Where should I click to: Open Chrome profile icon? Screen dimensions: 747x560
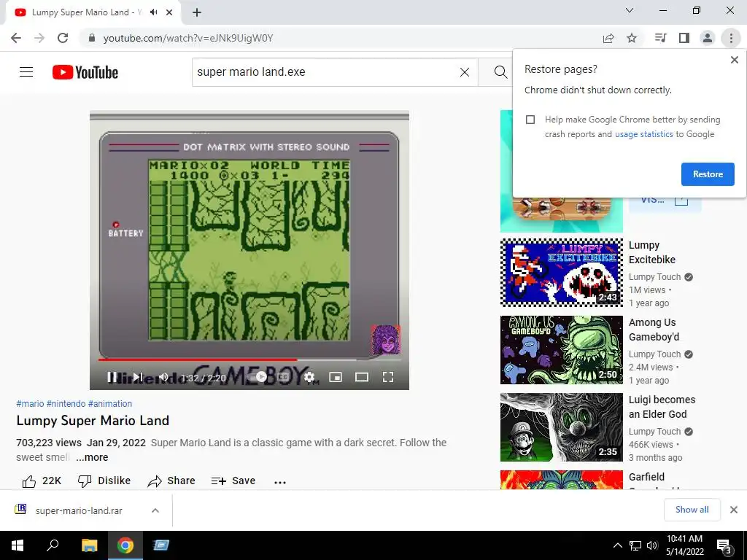pyautogui.click(x=708, y=38)
